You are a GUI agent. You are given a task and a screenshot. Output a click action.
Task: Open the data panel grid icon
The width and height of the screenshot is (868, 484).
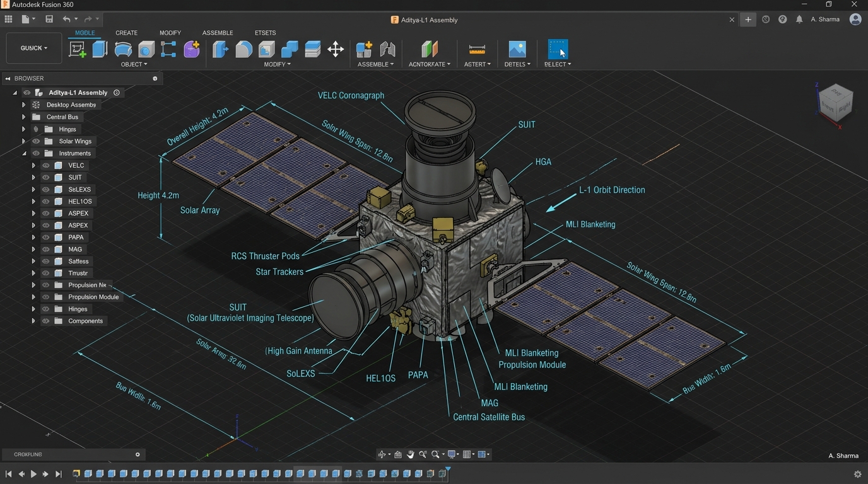tap(8, 20)
